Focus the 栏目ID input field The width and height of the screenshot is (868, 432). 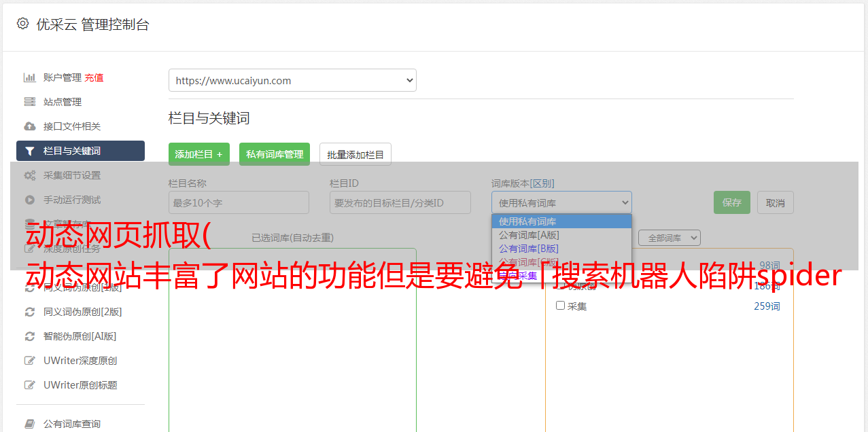click(x=400, y=202)
